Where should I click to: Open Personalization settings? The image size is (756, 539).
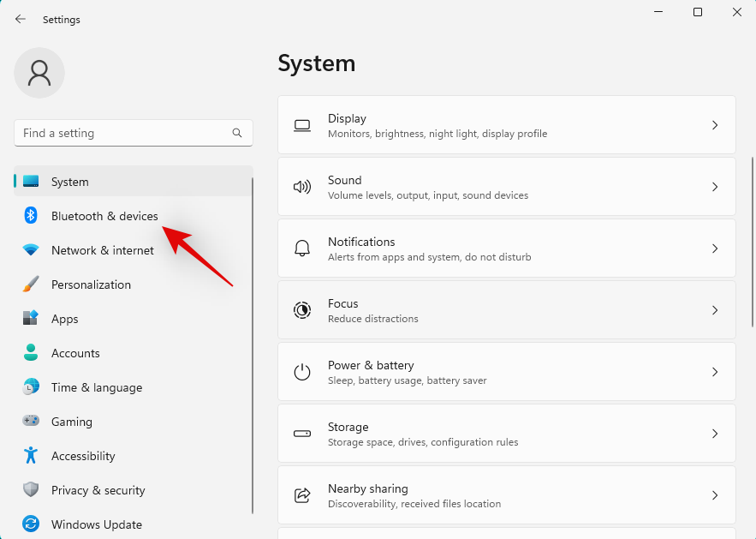coord(133,284)
